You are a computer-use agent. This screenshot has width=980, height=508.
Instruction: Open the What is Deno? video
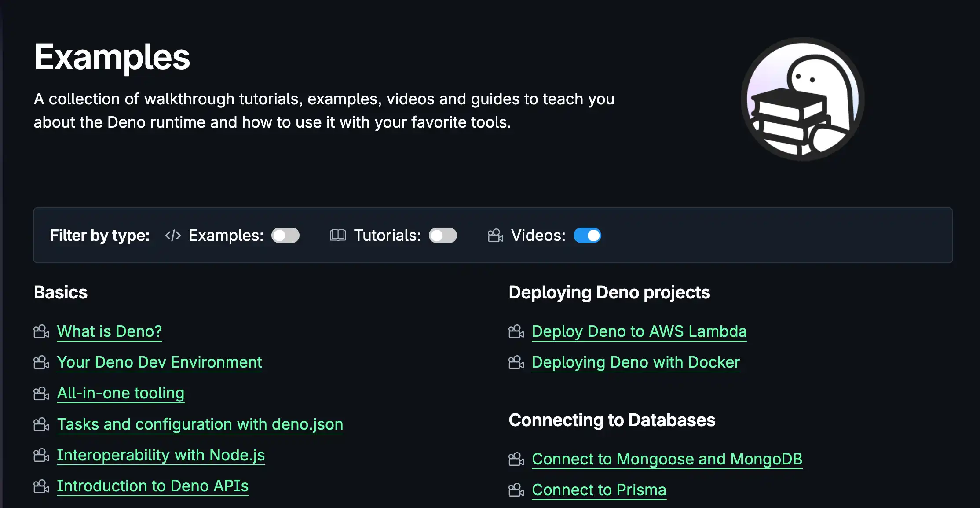pyautogui.click(x=109, y=331)
